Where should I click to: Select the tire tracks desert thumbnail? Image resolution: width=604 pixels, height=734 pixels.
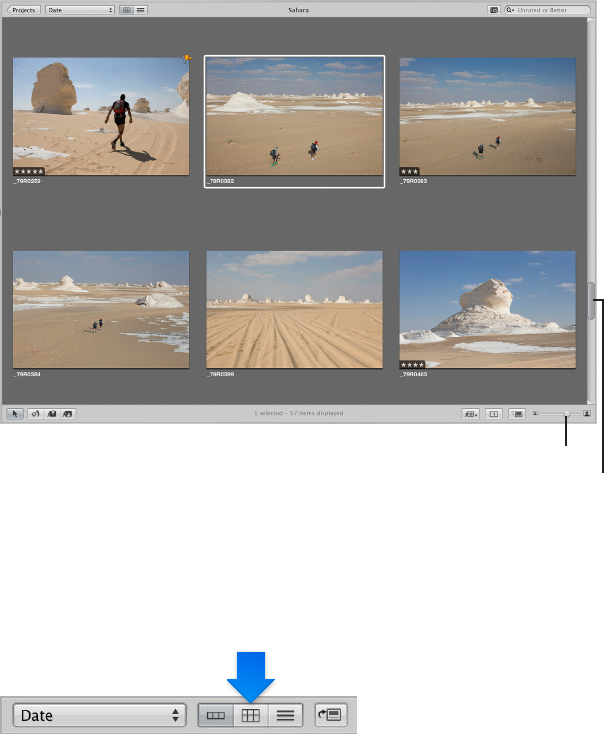point(295,309)
